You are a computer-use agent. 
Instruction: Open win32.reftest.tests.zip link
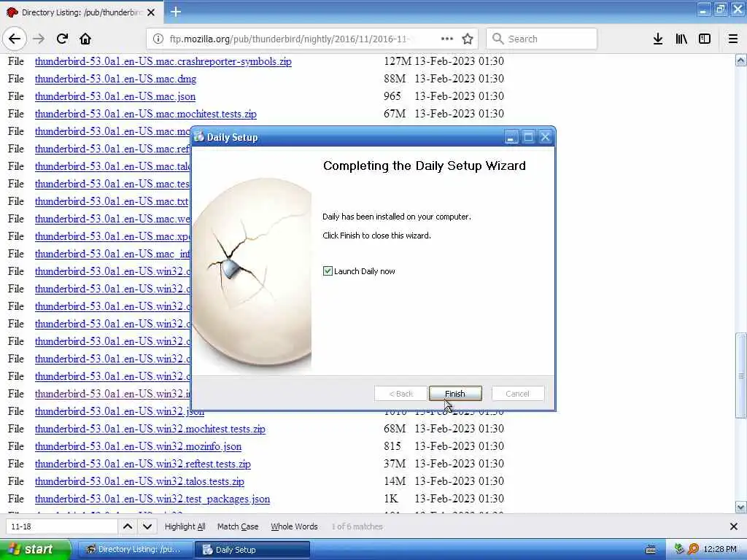pos(142,464)
